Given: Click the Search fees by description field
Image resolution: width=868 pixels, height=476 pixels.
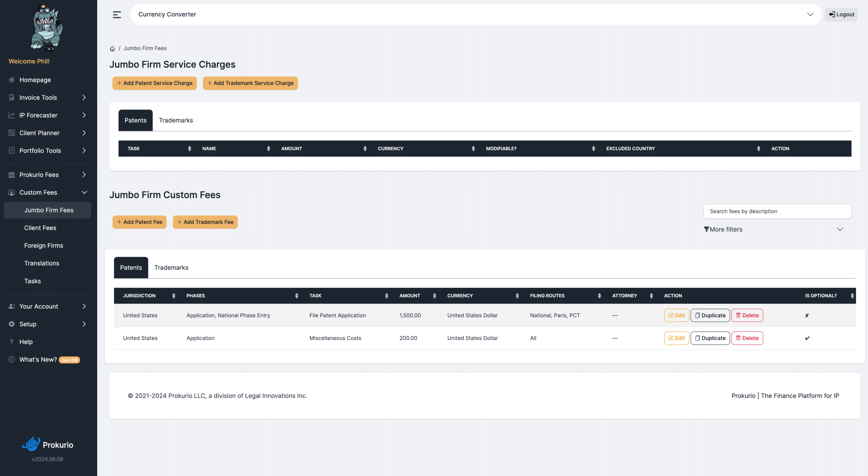Looking at the screenshot, I should pos(777,211).
